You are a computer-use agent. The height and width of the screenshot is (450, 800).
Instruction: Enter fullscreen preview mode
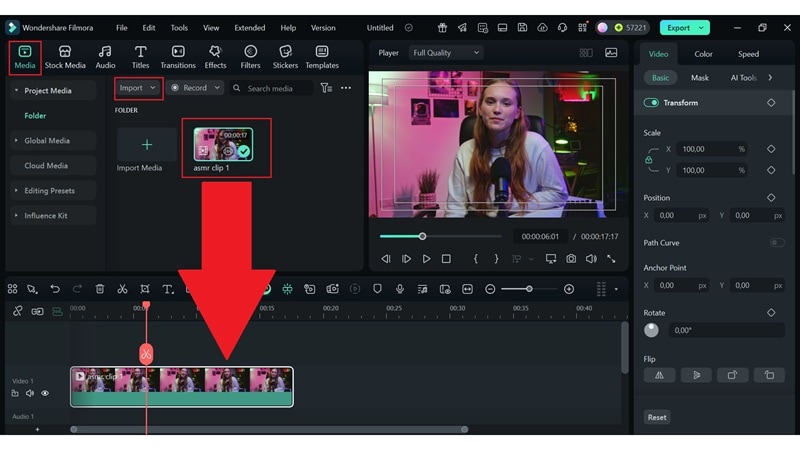[611, 259]
